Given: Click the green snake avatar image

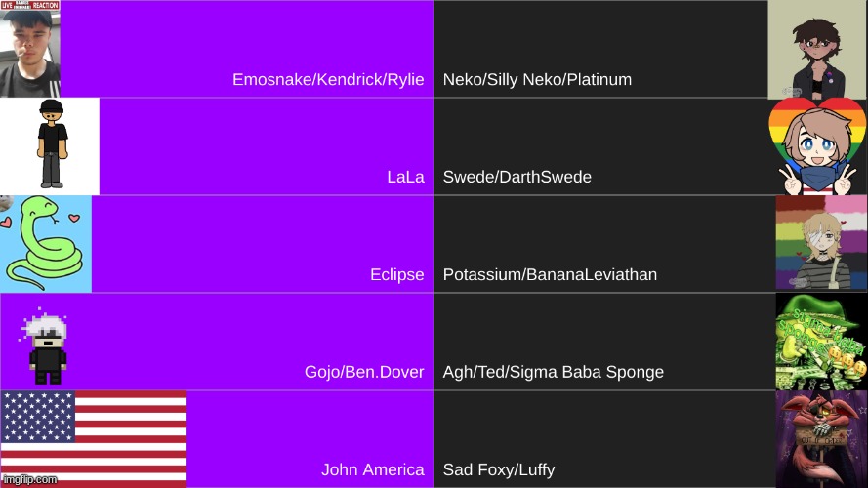Looking at the screenshot, I should (46, 244).
